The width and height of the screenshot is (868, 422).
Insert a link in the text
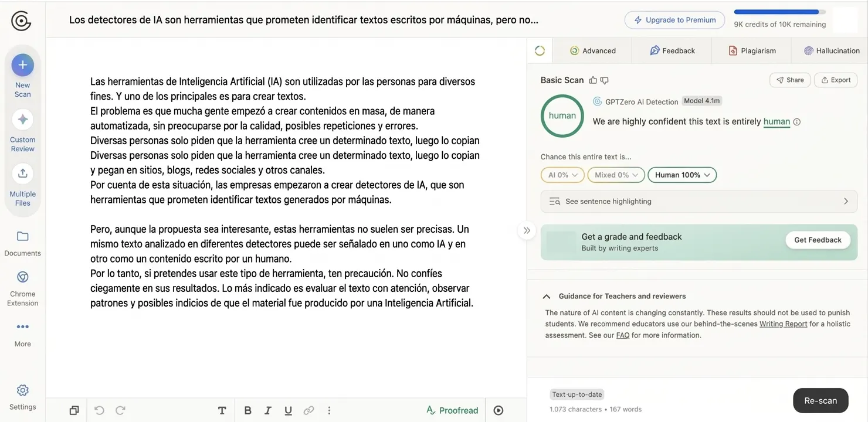point(308,410)
